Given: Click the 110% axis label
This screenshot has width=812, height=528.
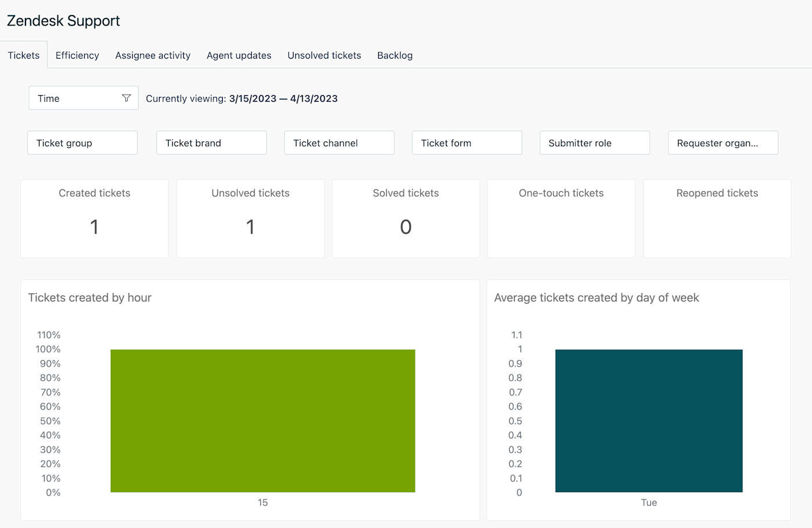Looking at the screenshot, I should click(x=49, y=335).
